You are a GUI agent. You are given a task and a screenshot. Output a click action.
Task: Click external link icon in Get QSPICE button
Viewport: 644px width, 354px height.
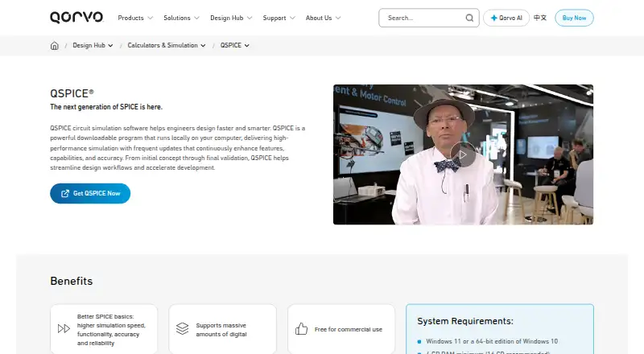pos(65,193)
